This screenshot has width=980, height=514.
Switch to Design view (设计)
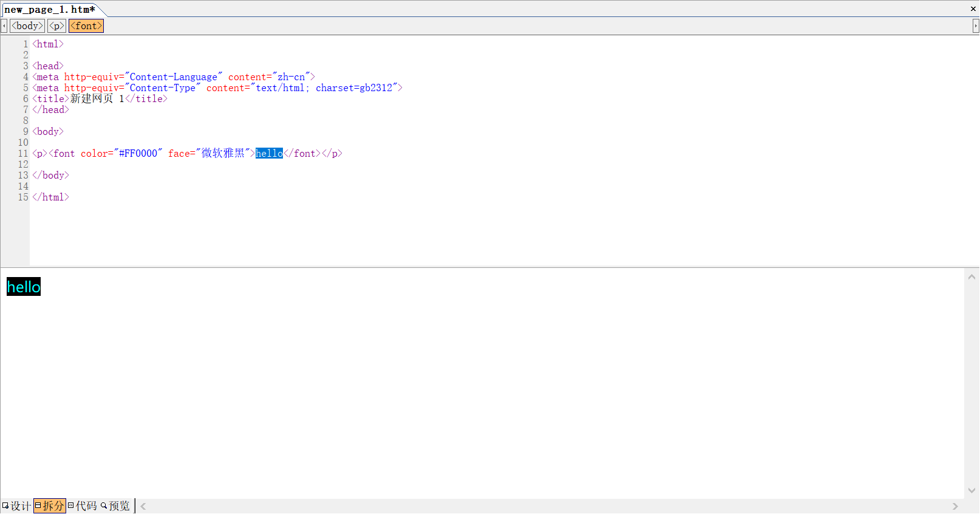click(x=16, y=506)
